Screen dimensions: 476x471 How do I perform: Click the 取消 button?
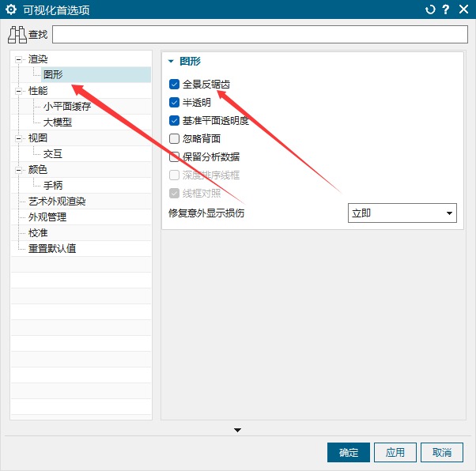pyautogui.click(x=442, y=453)
